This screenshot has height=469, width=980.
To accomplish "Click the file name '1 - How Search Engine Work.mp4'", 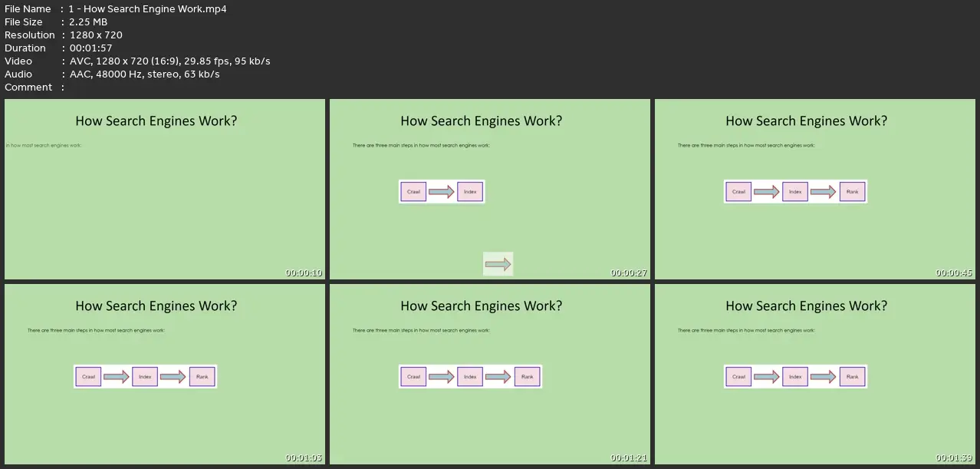I will pos(147,9).
